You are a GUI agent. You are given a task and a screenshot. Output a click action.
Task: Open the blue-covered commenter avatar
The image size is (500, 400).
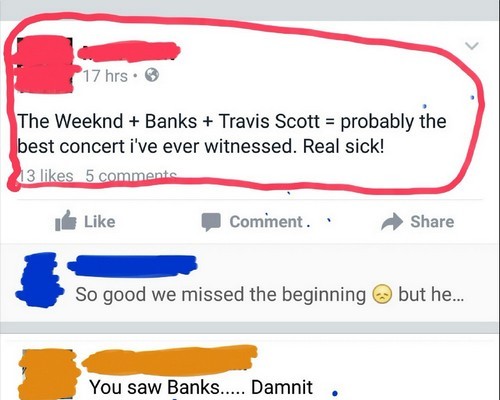click(x=40, y=280)
